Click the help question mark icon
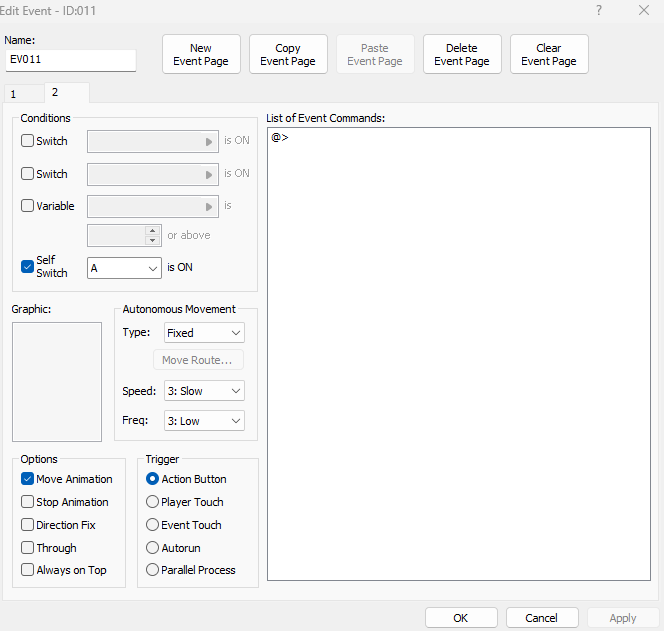 point(599,10)
